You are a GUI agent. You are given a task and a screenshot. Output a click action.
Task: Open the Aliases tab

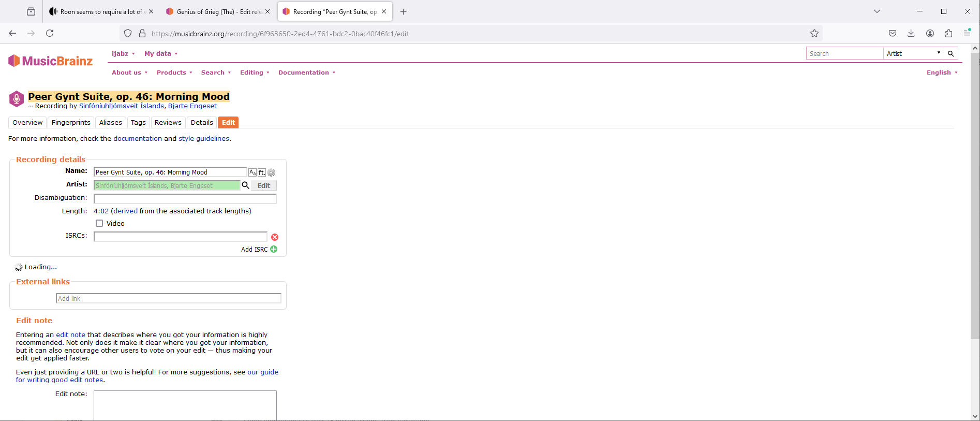[110, 123]
